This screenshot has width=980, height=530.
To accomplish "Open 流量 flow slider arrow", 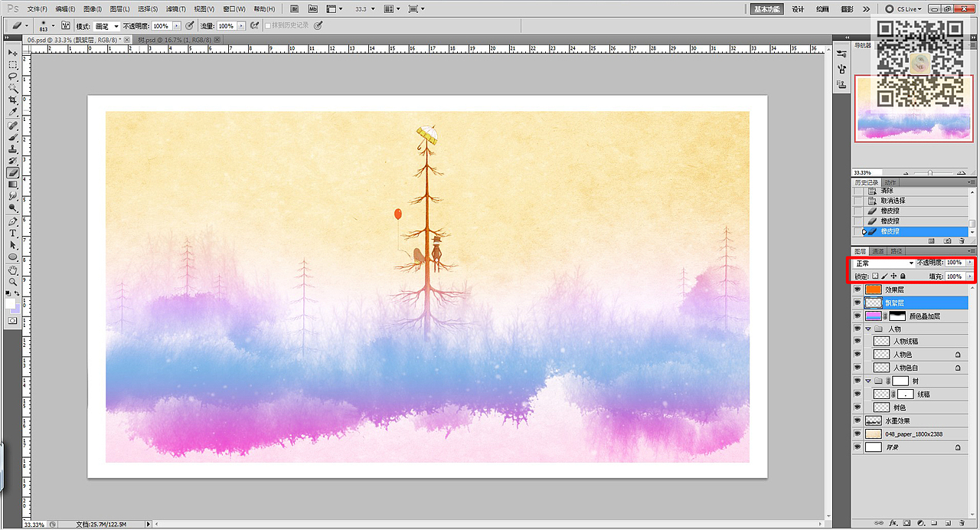I will click(x=241, y=25).
